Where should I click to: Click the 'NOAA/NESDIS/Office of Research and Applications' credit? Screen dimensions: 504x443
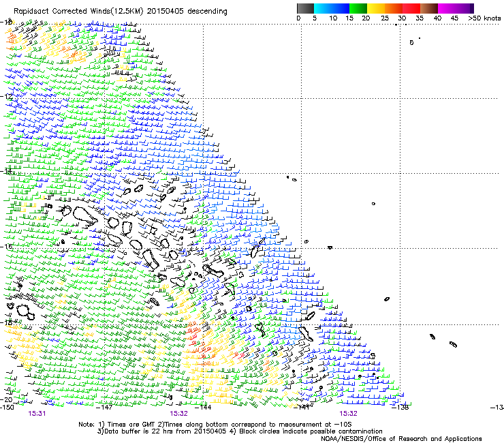(x=401, y=438)
